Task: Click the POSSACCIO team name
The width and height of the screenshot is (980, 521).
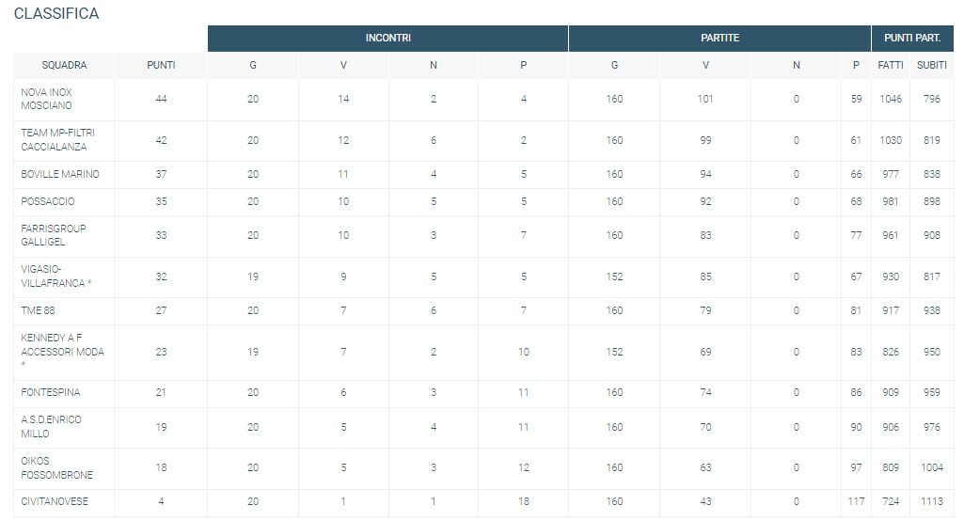Action: [x=48, y=201]
